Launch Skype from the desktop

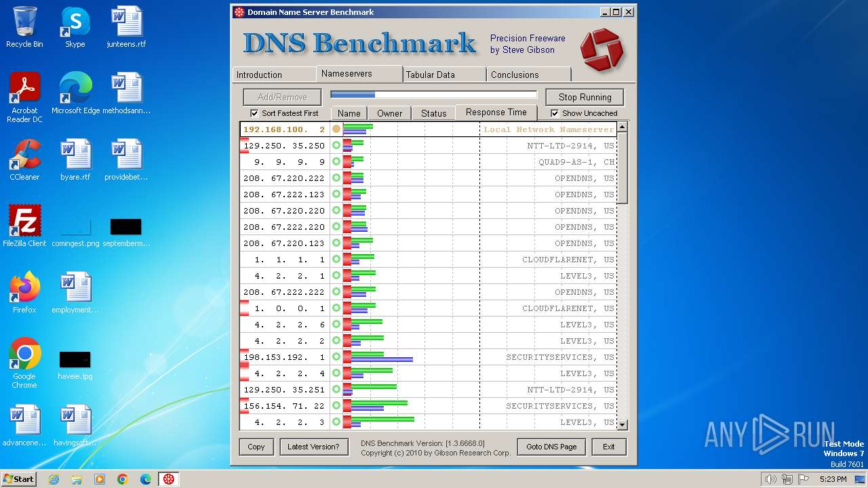click(x=75, y=27)
